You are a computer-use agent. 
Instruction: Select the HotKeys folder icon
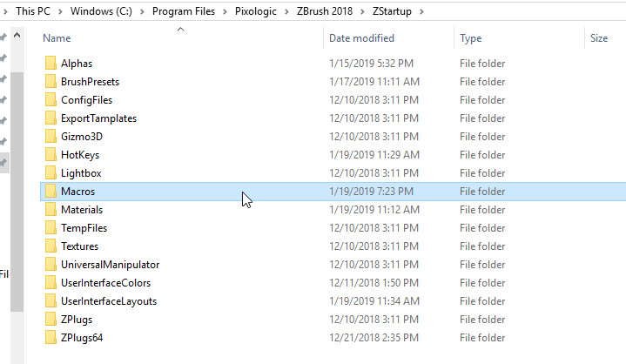[50, 154]
